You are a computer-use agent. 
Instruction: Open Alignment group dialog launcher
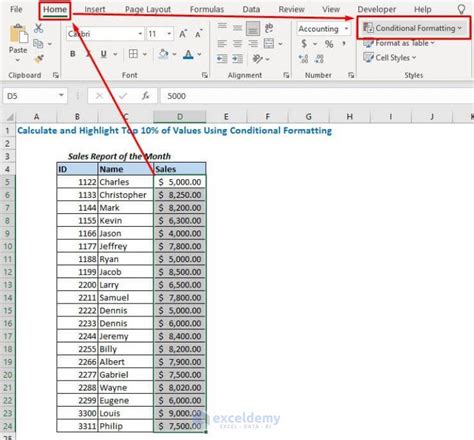pos(286,76)
